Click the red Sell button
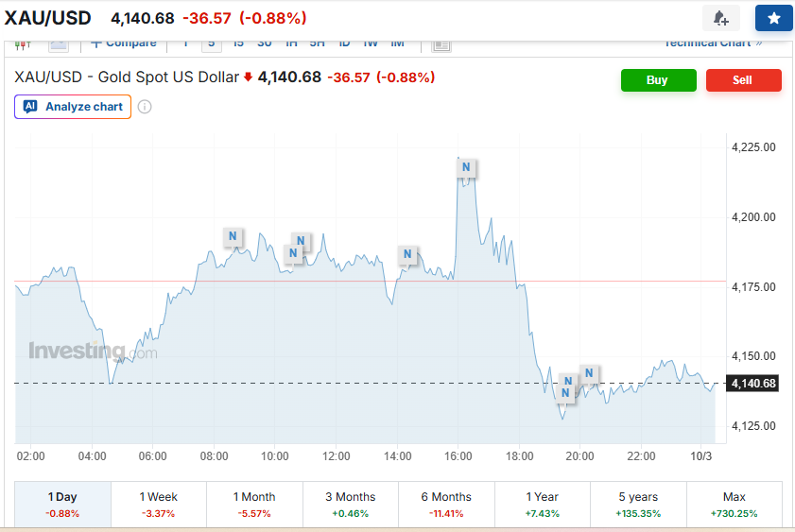The width and height of the screenshot is (795, 532). (x=743, y=80)
